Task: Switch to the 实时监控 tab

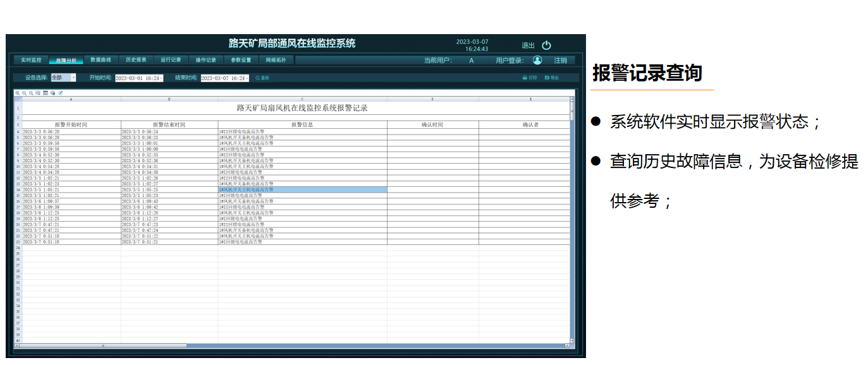Action: (x=31, y=60)
